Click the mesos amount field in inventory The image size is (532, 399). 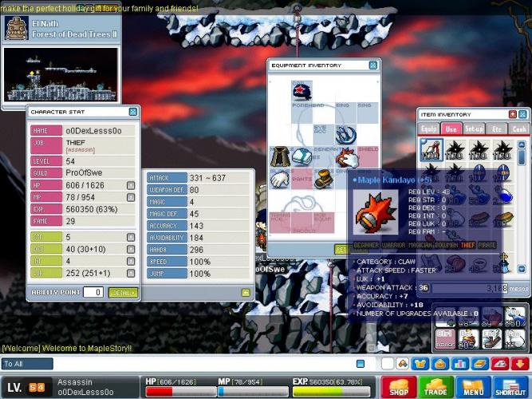tap(470, 289)
